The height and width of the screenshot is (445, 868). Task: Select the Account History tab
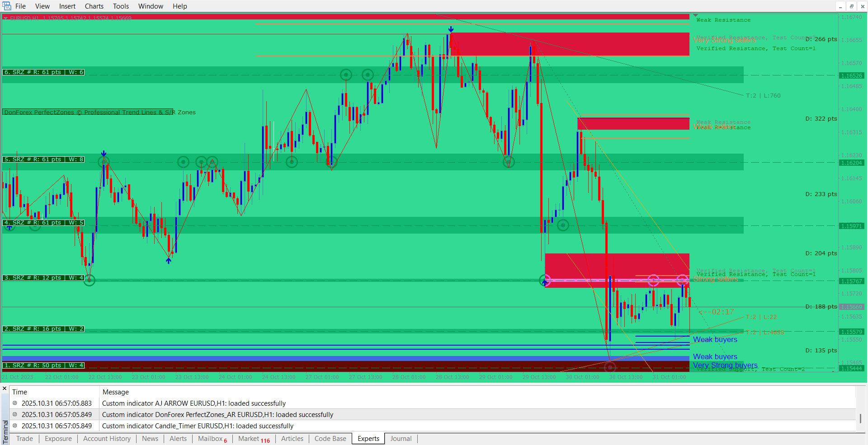(107, 439)
